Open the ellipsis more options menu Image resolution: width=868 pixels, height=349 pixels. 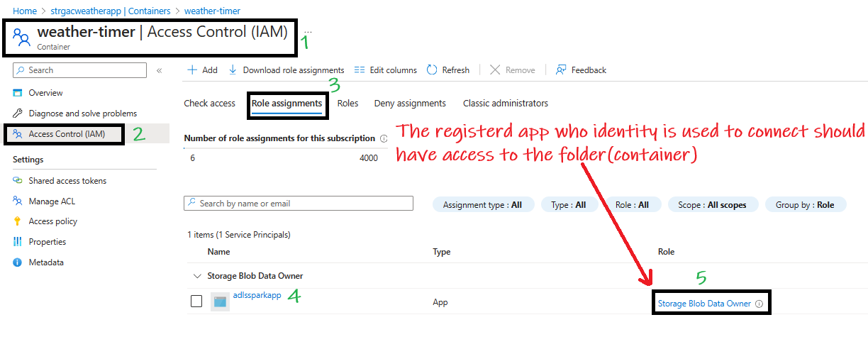tap(307, 31)
